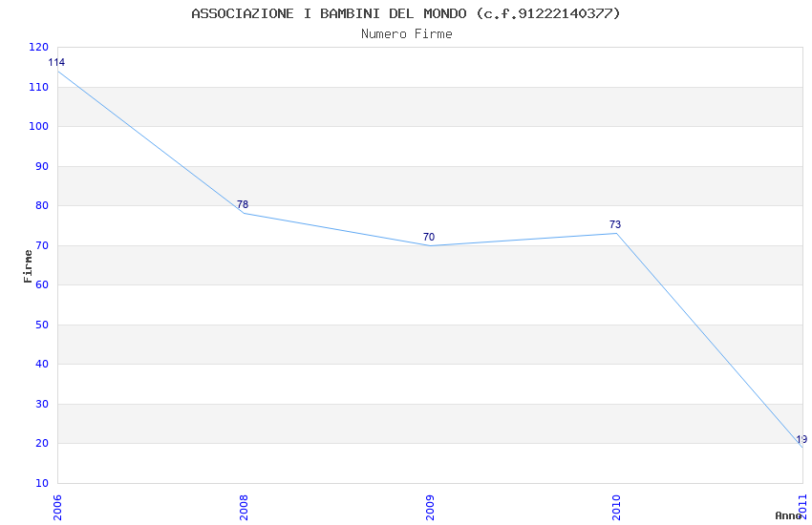Click the y-axis value 110

pos(39,87)
